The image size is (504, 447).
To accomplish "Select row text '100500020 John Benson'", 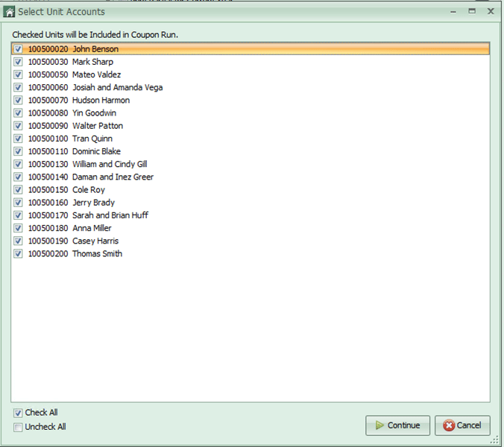I will click(x=73, y=49).
